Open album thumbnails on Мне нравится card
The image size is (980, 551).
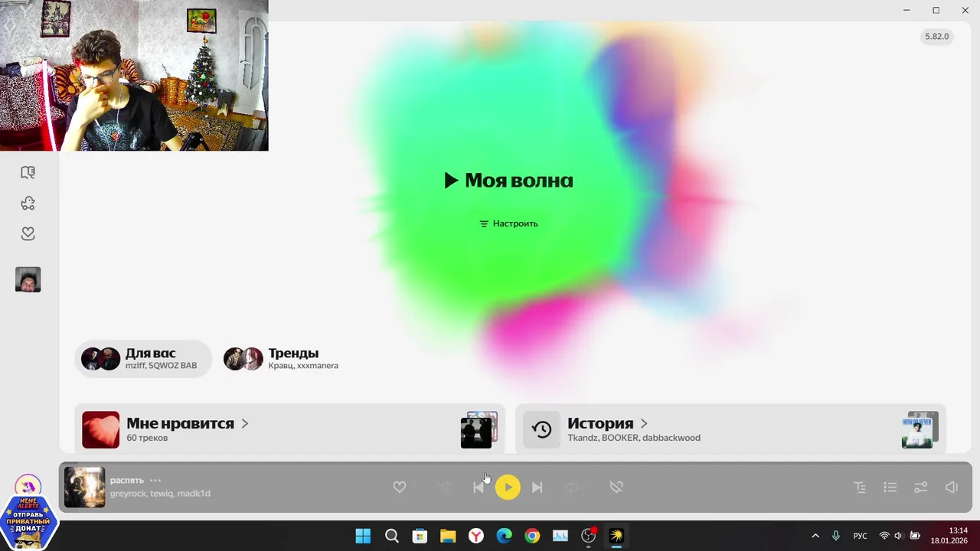point(479,430)
